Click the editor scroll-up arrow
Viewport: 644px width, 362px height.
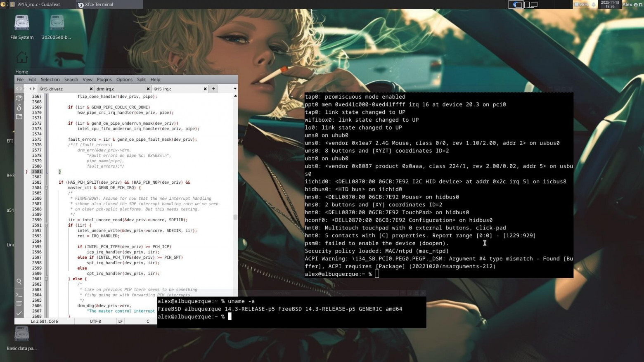[235, 96]
